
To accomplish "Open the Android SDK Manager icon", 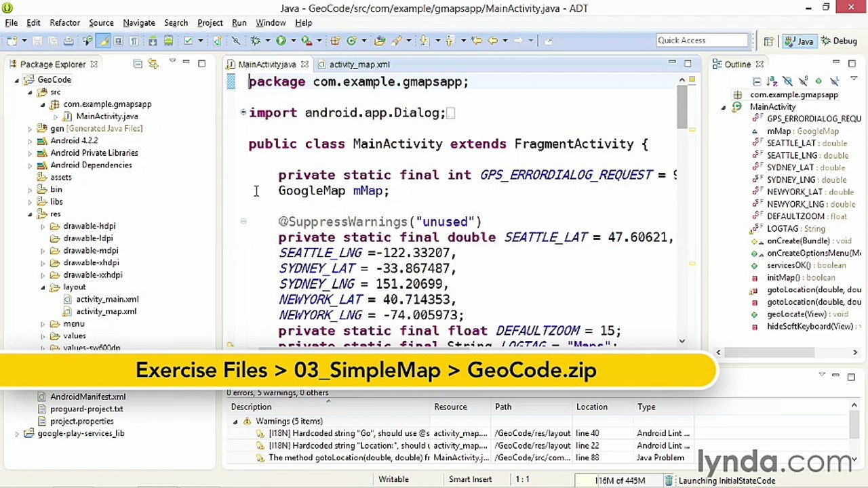I will click(x=153, y=41).
